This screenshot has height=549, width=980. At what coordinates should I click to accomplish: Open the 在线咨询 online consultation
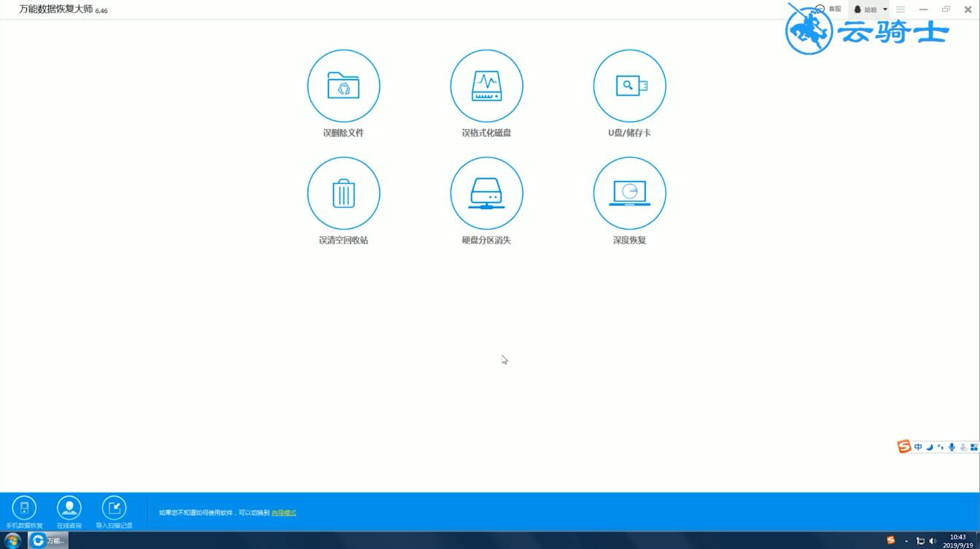[69, 512]
